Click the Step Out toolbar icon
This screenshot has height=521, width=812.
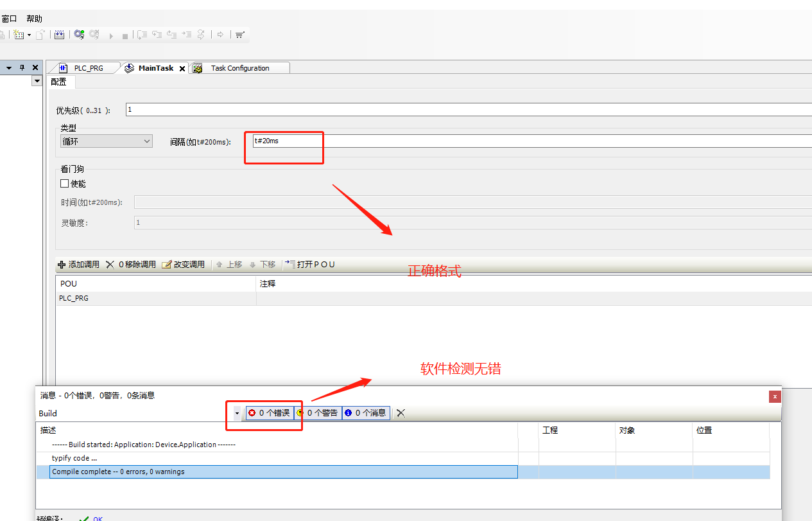172,35
